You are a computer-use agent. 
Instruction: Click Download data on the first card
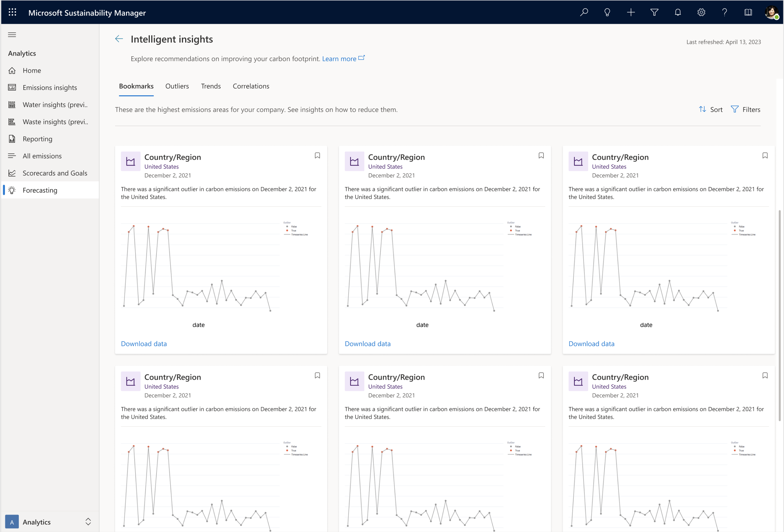click(x=144, y=344)
